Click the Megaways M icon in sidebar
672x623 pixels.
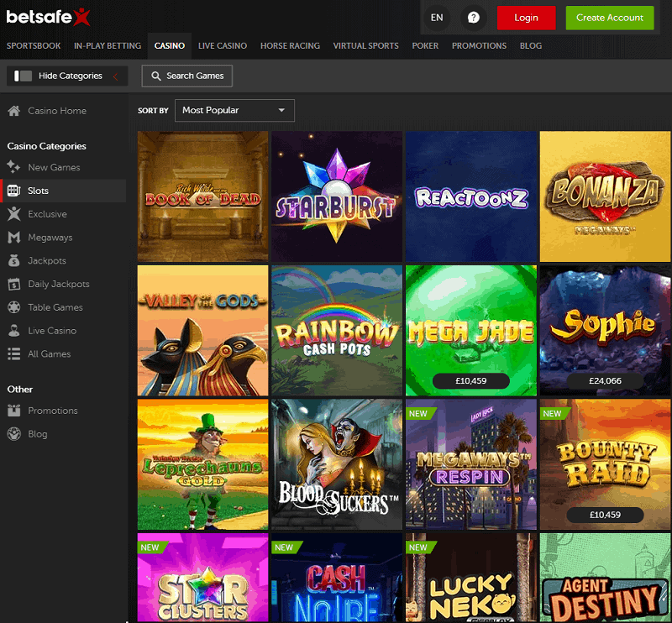pyautogui.click(x=13, y=238)
